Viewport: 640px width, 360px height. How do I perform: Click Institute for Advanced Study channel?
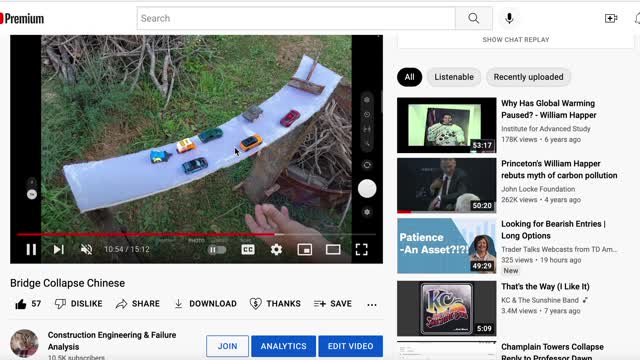(546, 129)
